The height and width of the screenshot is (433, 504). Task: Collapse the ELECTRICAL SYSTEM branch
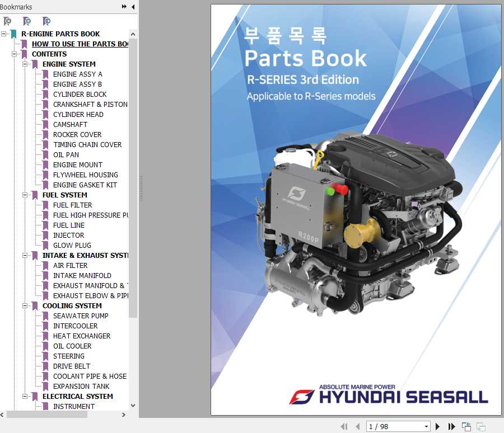(x=25, y=397)
